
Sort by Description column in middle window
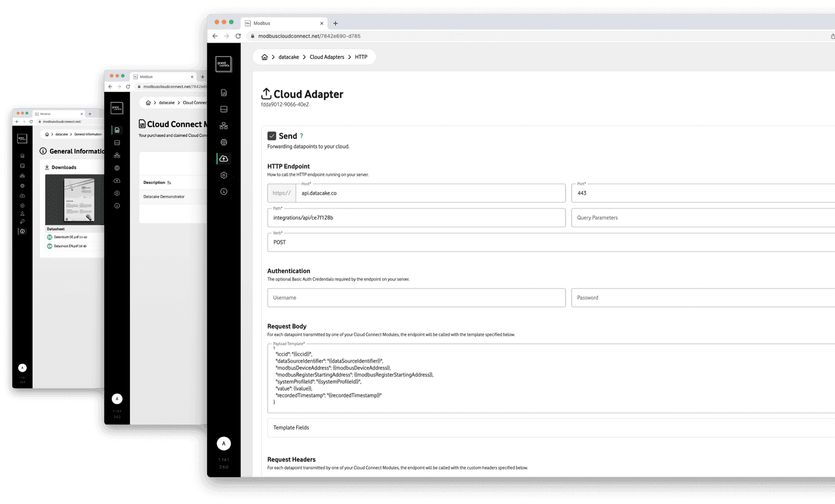coord(157,183)
